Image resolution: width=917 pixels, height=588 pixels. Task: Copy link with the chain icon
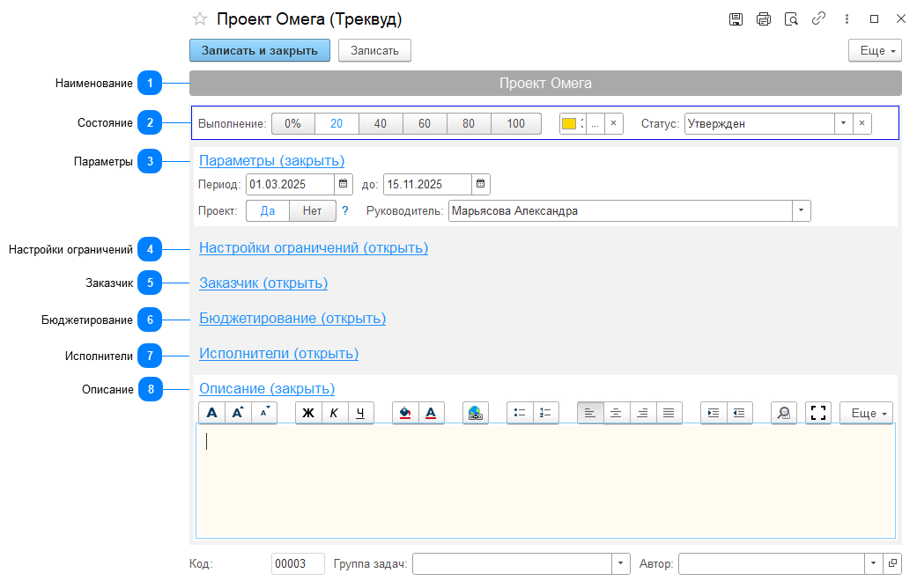click(x=818, y=18)
